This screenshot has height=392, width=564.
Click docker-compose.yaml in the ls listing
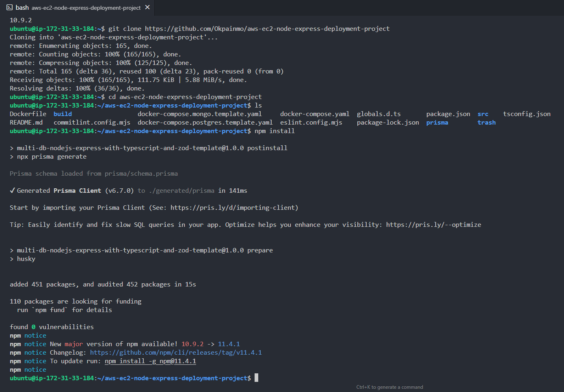click(x=314, y=114)
